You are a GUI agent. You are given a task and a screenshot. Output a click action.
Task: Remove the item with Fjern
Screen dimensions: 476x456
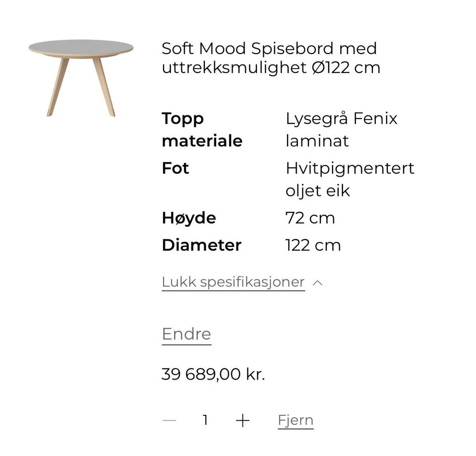pyautogui.click(x=296, y=420)
